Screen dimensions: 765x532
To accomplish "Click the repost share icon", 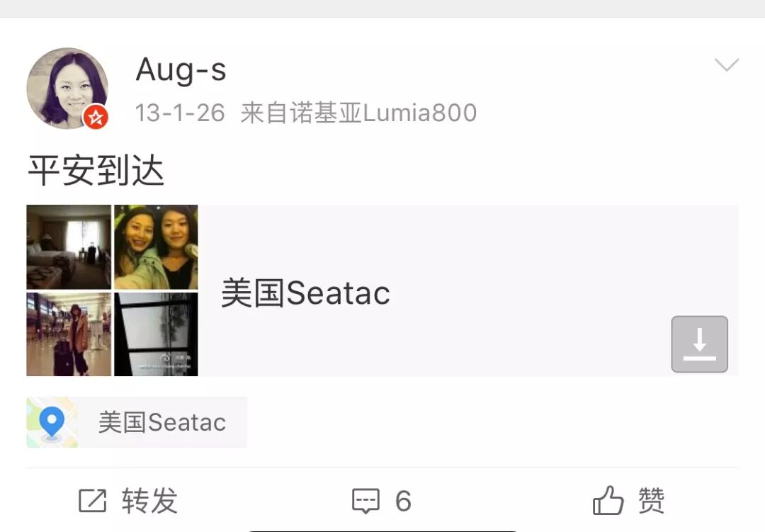I will tap(93, 500).
